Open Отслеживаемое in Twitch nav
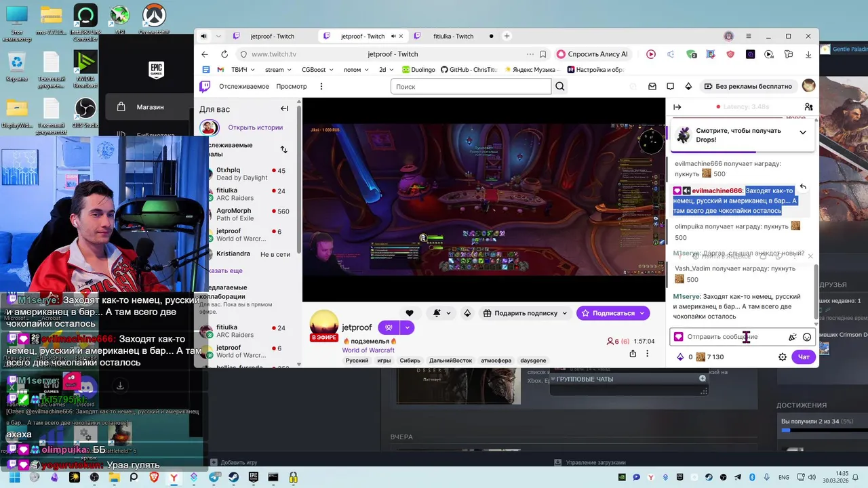The width and height of the screenshot is (868, 488). [243, 86]
